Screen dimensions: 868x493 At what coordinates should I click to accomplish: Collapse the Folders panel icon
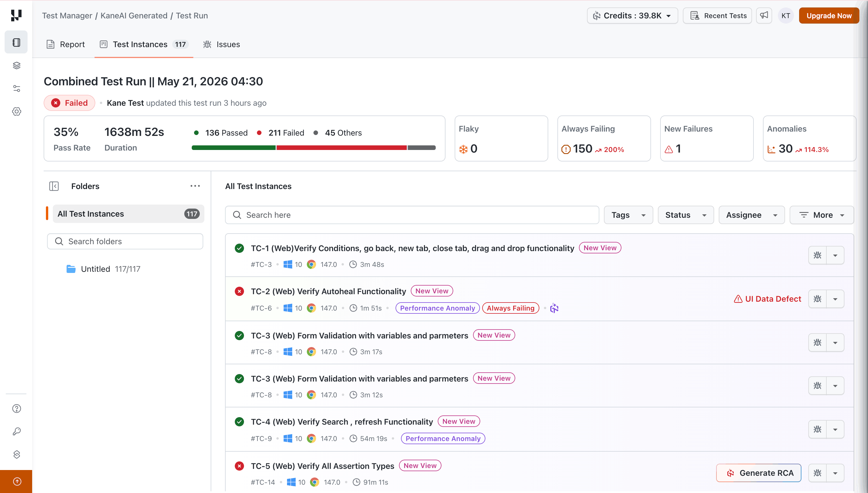54,186
